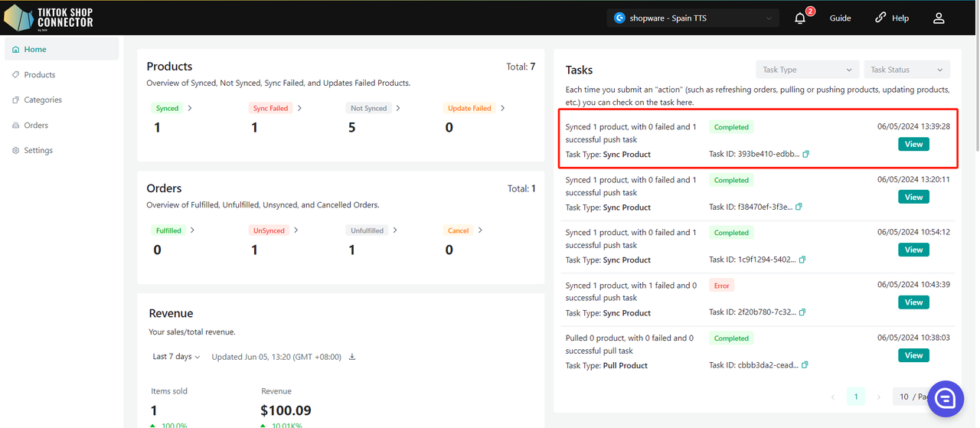
Task: Expand the shopware - Spain TTS store selector
Action: (692, 18)
